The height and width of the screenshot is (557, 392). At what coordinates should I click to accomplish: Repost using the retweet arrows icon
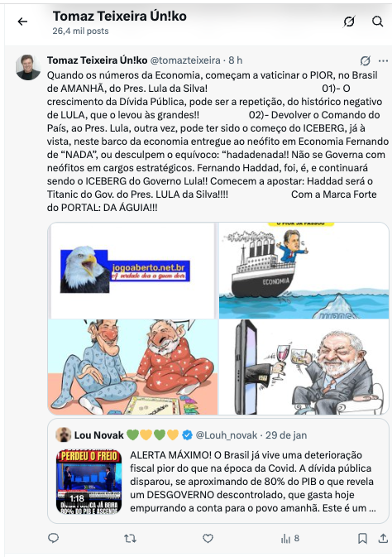pos(131,539)
